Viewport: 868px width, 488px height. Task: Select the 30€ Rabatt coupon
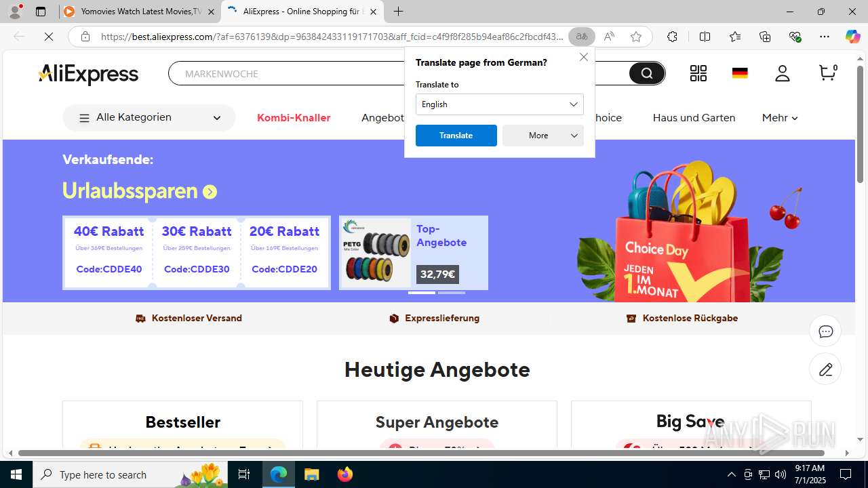pyautogui.click(x=197, y=252)
